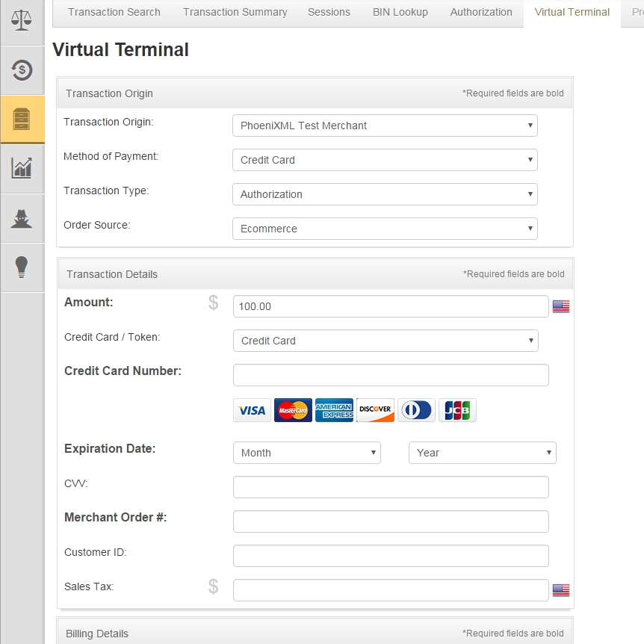
Task: Switch to the Transaction Summary tab
Action: (235, 12)
